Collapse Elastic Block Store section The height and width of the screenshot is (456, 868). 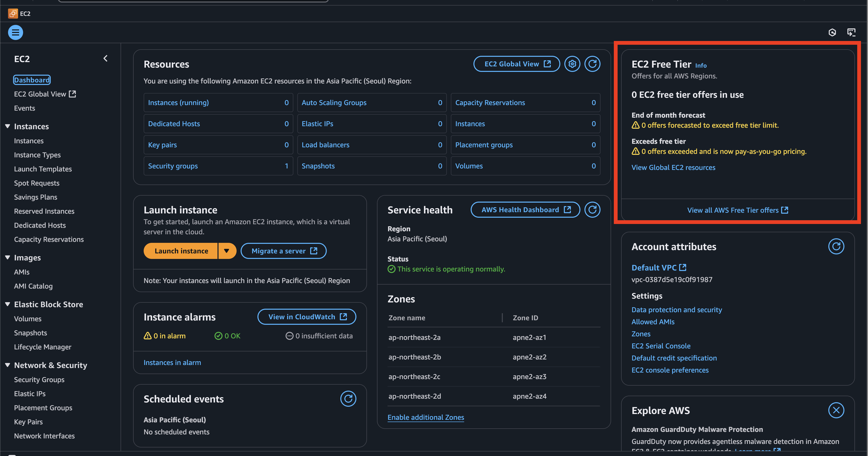click(x=8, y=304)
